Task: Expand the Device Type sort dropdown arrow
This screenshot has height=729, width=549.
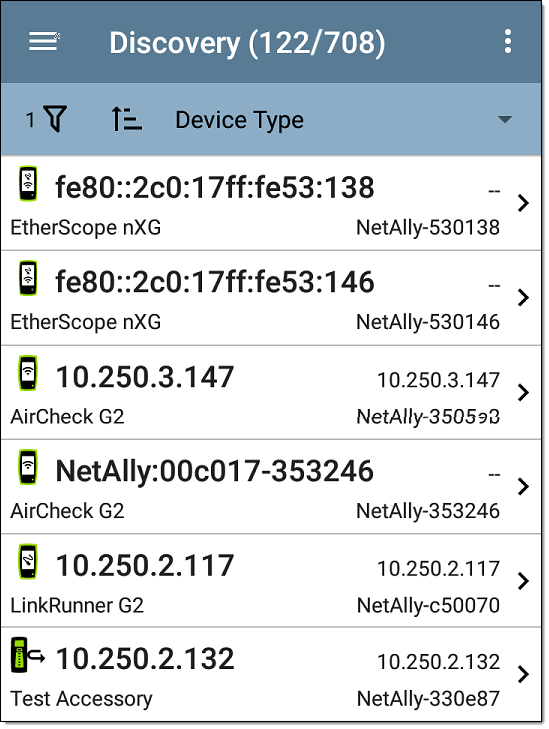Action: 504,119
